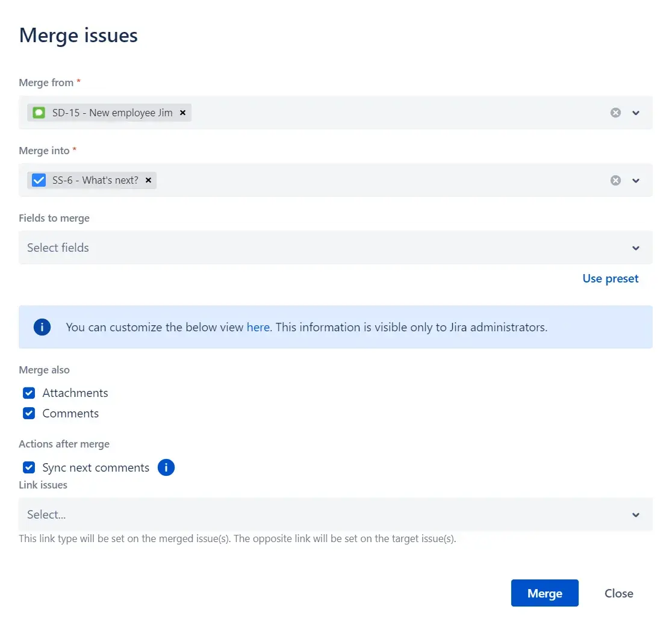672x624 pixels.
Task: Click the blue SS-6 task type icon
Action: click(x=39, y=180)
